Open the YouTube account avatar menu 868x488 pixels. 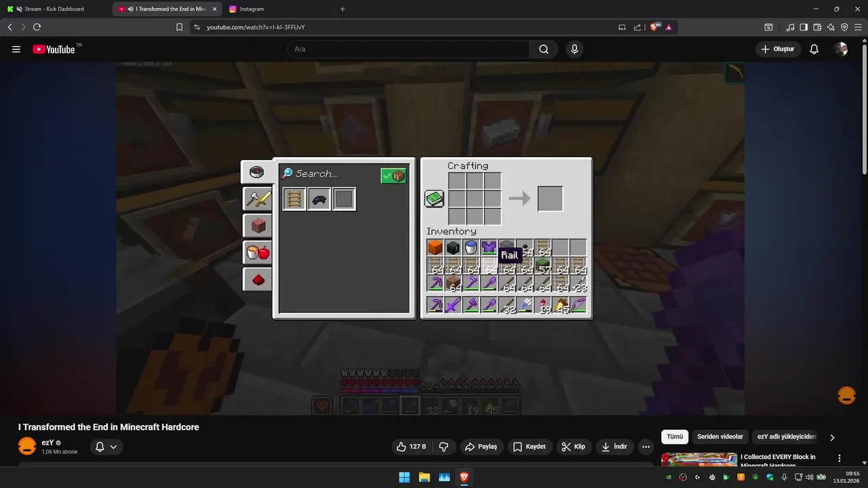tap(842, 49)
